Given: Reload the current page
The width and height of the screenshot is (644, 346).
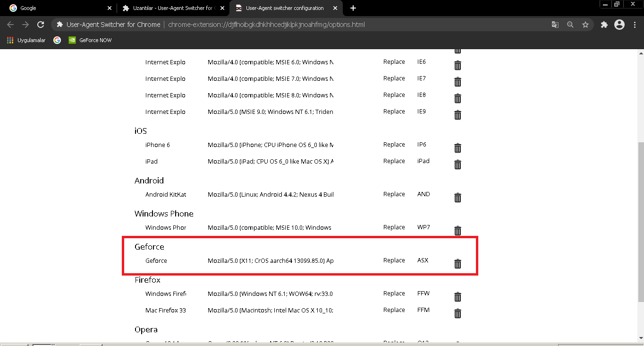Looking at the screenshot, I should pyautogui.click(x=41, y=25).
